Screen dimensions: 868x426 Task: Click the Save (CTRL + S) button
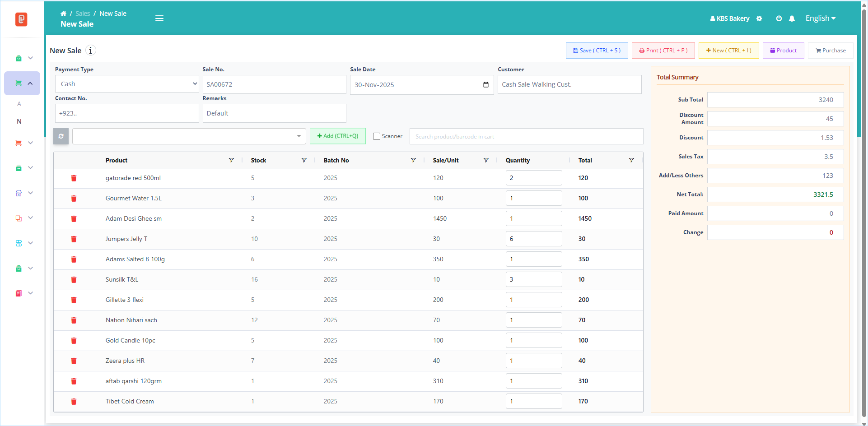[597, 51]
